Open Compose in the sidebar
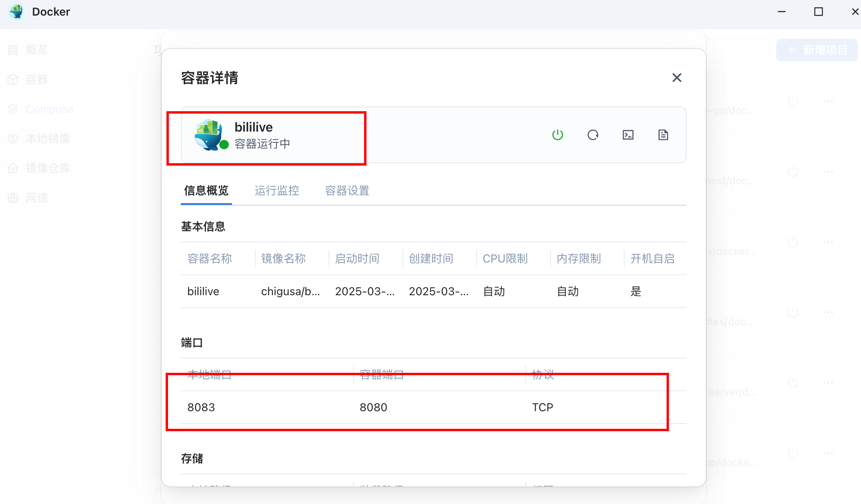The image size is (861, 504). (x=49, y=109)
